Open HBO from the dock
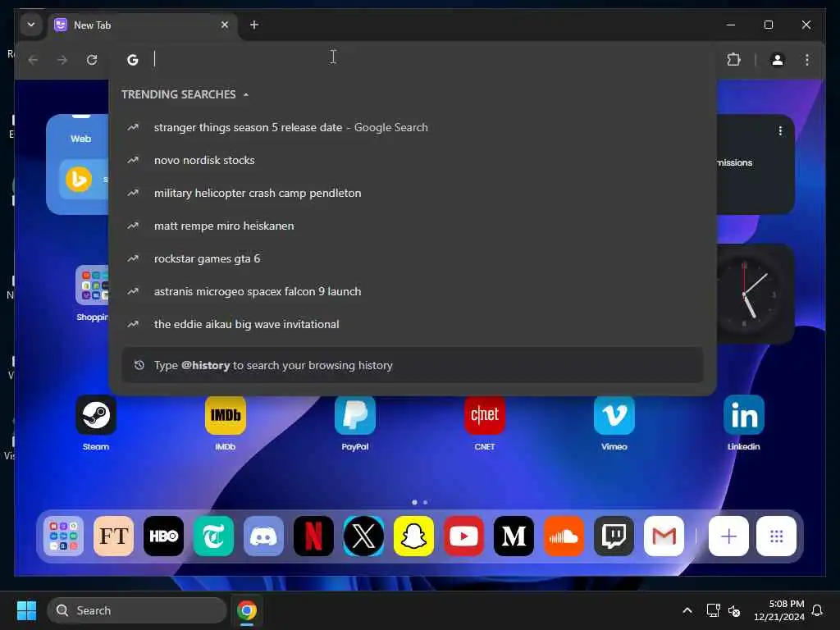 click(x=163, y=536)
